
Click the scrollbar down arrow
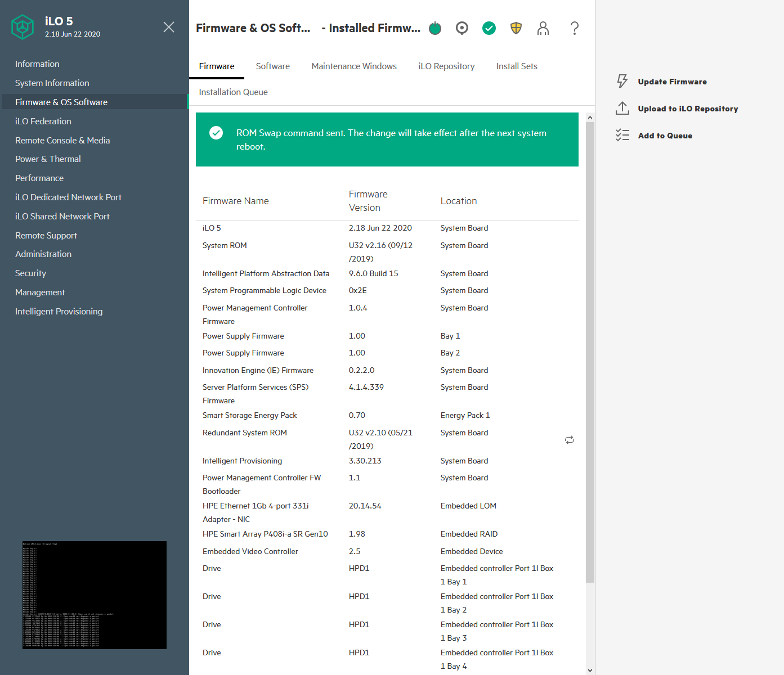(590, 670)
